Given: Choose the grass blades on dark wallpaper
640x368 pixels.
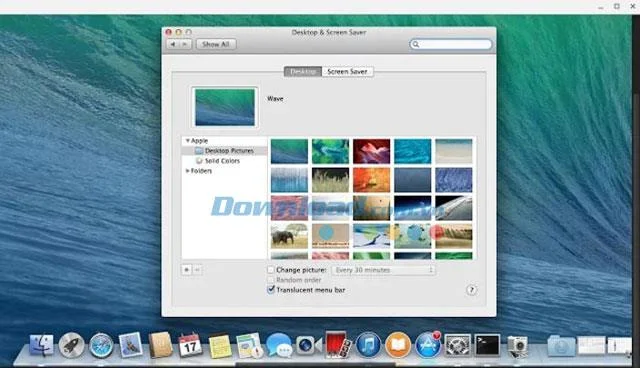Looking at the screenshot, I should click(331, 180).
